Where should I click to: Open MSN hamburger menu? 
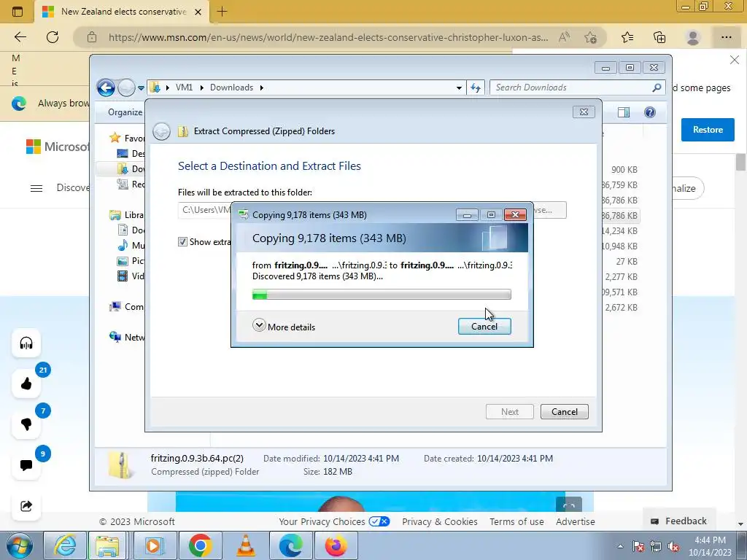[36, 188]
